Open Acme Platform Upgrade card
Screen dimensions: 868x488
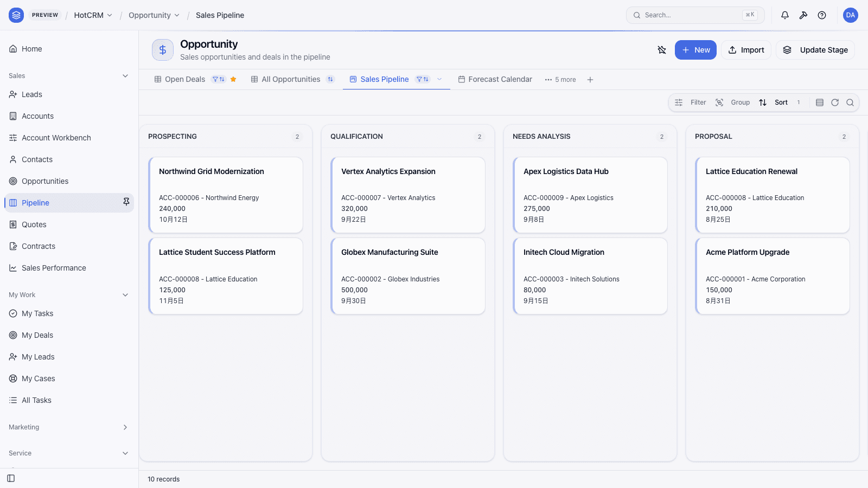tap(773, 276)
